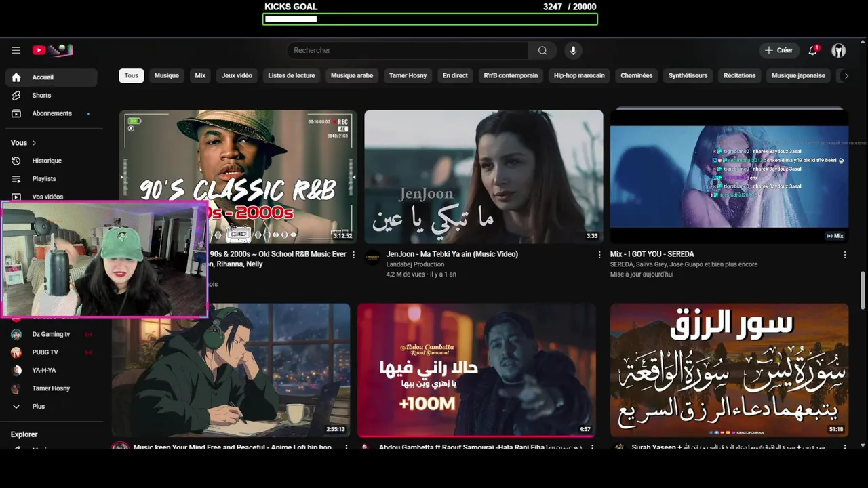Screen dimensions: 868x488
Task: Click the page vertical scrollbar
Action: coord(863,290)
